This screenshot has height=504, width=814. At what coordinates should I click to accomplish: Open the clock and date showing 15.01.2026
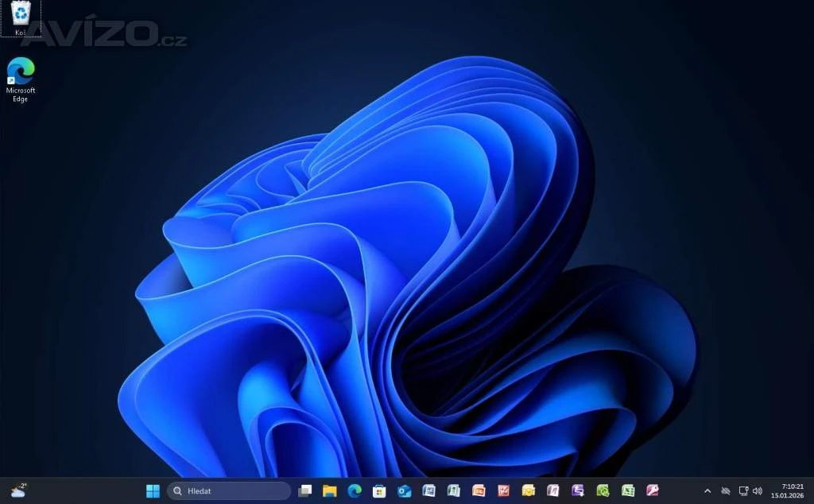click(786, 490)
